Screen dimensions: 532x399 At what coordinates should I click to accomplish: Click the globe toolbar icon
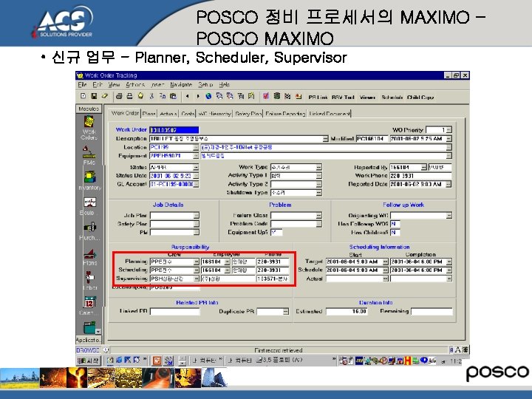(208, 96)
